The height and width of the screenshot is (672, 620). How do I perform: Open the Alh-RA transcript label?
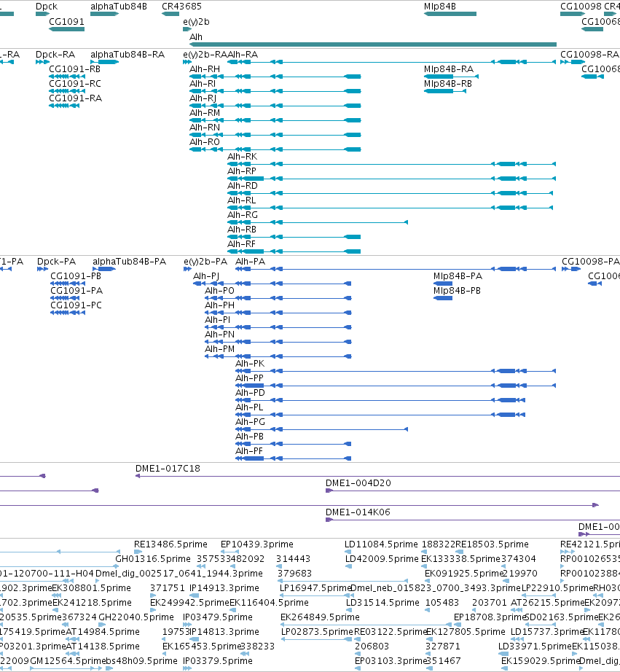click(243, 55)
